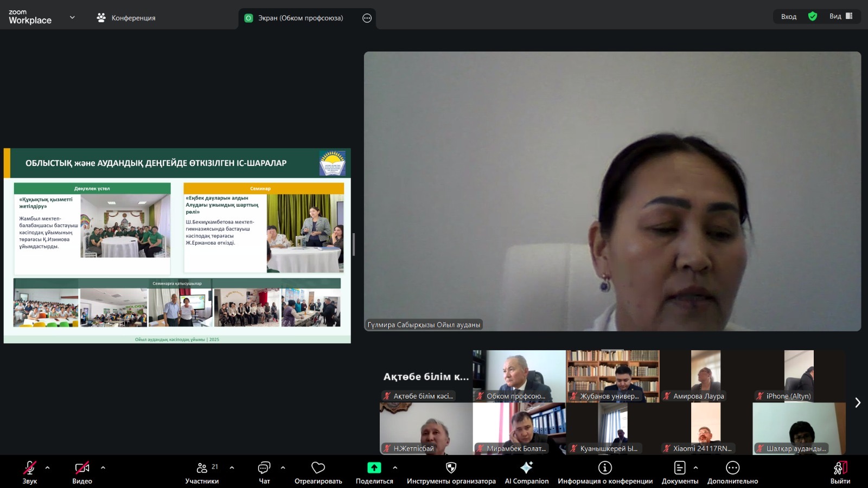The image size is (868, 488).
Task: Select the Экран (Обком профсоюза) tab
Action: (x=300, y=18)
